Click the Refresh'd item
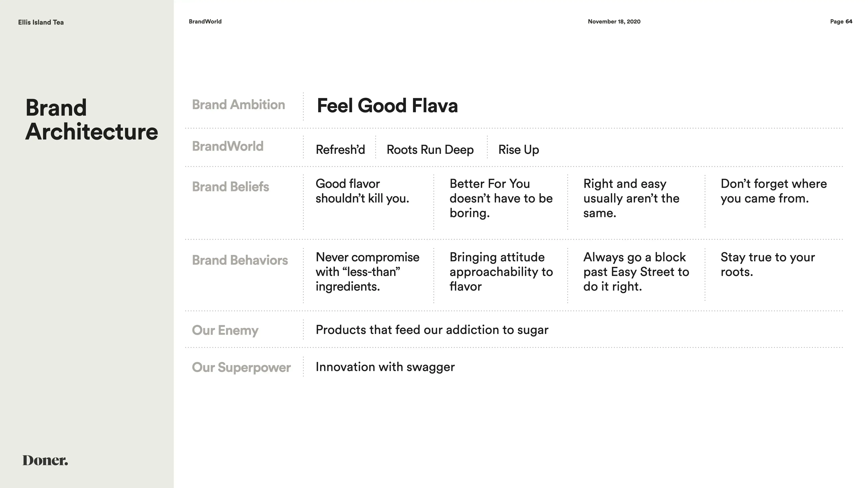The width and height of the screenshot is (868, 488). tap(340, 149)
